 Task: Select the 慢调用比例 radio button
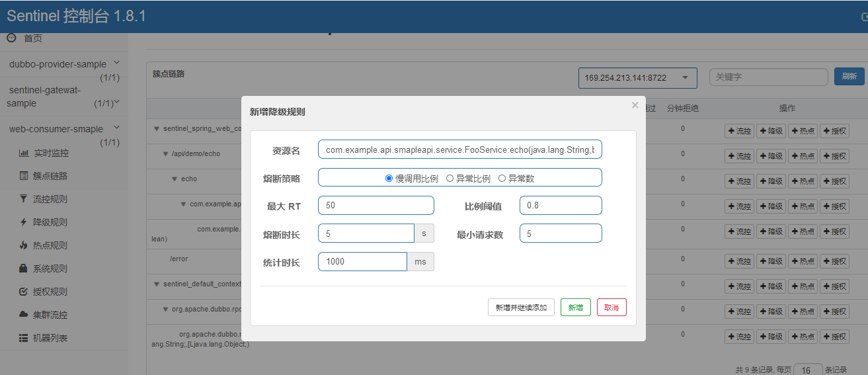[389, 179]
